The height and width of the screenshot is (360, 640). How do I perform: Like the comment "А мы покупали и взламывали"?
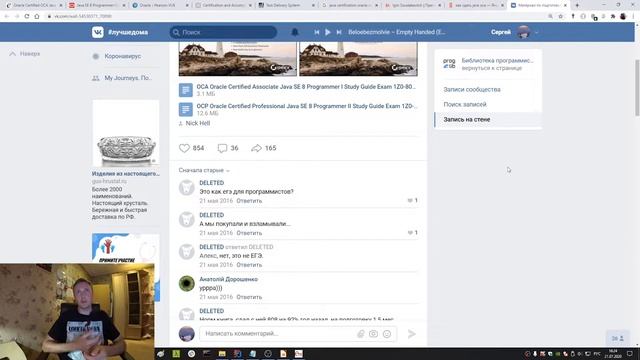click(410, 233)
